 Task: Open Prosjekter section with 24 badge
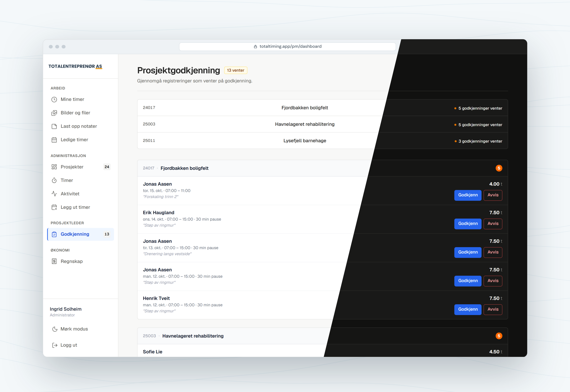[x=81, y=167]
